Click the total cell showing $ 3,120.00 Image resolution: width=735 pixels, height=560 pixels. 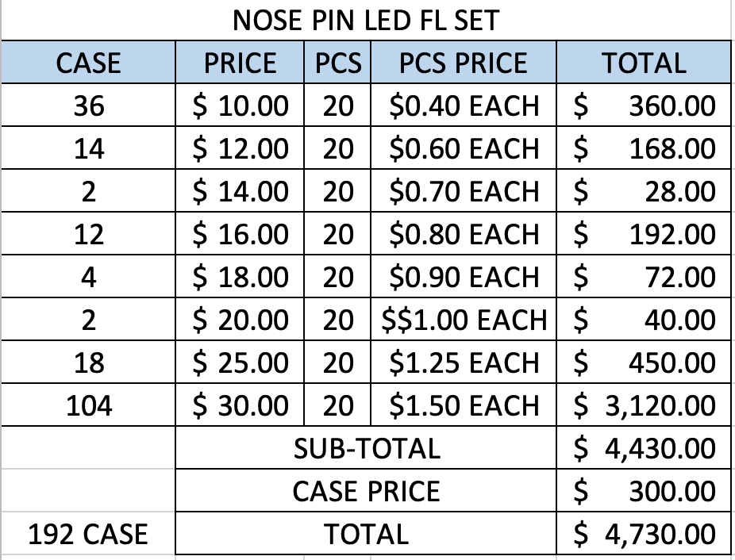643,405
